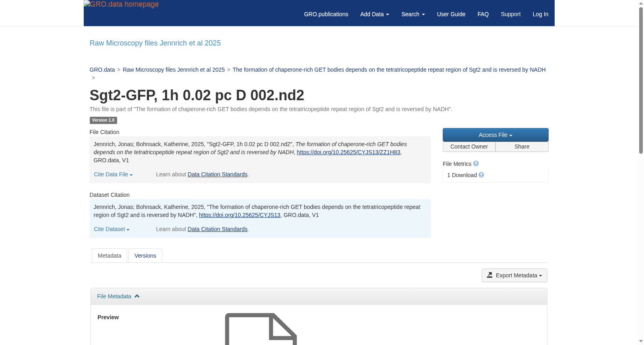This screenshot has height=345, width=644.
Task: Open the FAQ page
Action: 483,14
